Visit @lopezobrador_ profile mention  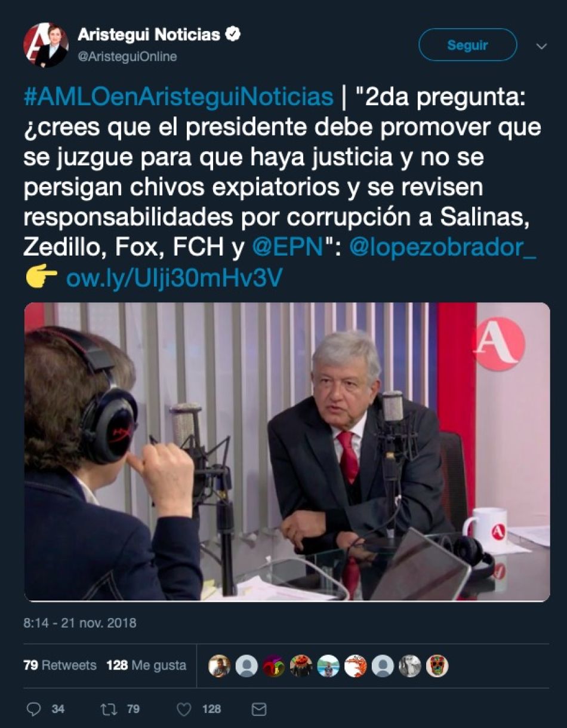coord(442,248)
